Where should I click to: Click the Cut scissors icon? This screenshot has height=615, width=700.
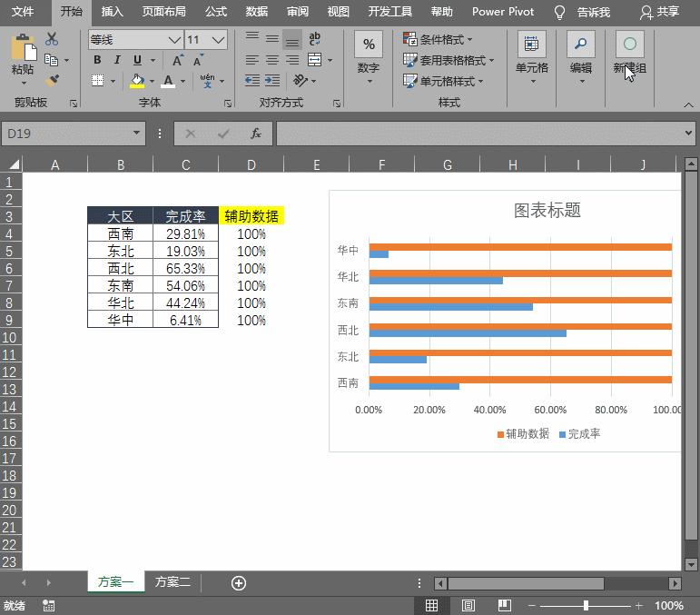tap(52, 39)
